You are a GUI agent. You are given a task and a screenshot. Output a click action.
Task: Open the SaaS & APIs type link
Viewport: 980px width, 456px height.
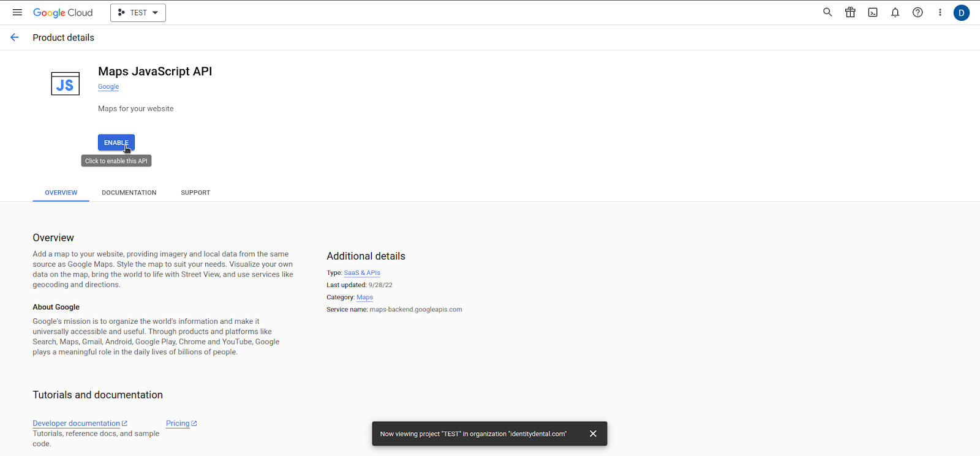(362, 273)
